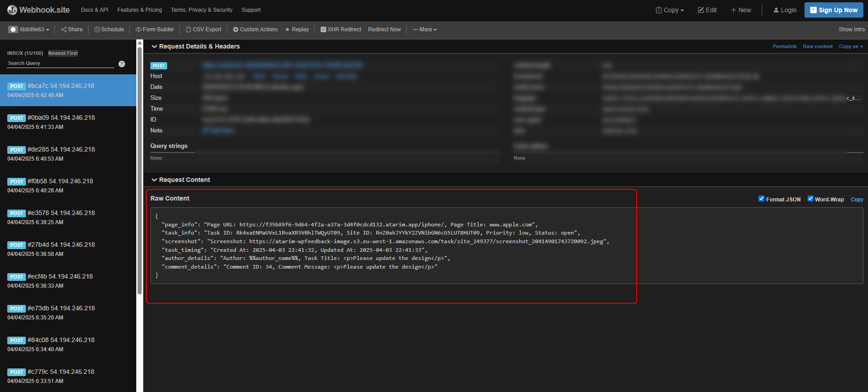Go to Features & Pricing page
868x392 pixels.
point(139,10)
